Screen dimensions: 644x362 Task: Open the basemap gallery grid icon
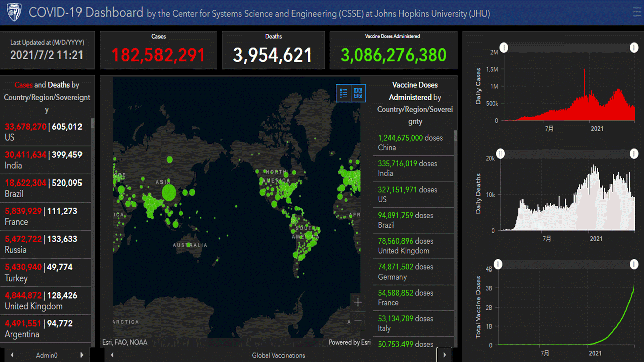click(x=358, y=93)
